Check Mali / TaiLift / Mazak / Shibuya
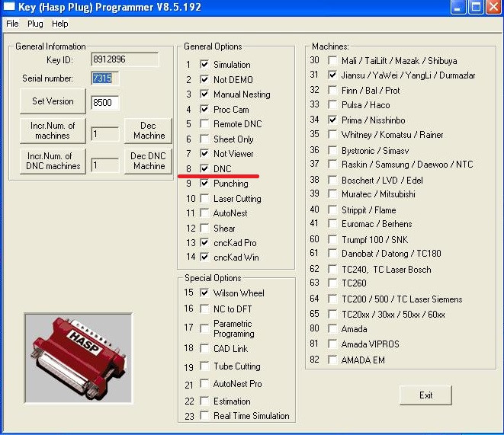The image size is (504, 435). pos(332,60)
